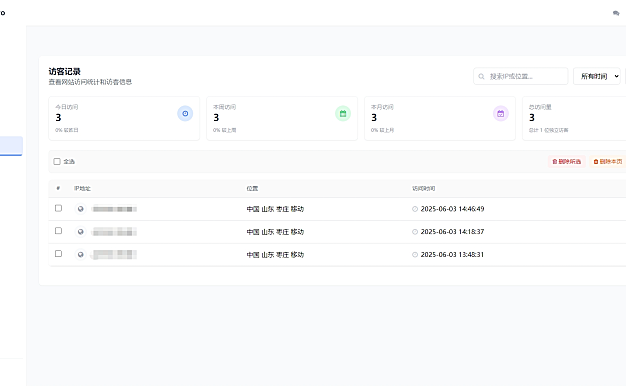Click clock icon beside 2025-06-03 14:18:37
626x386 pixels.
415,232
